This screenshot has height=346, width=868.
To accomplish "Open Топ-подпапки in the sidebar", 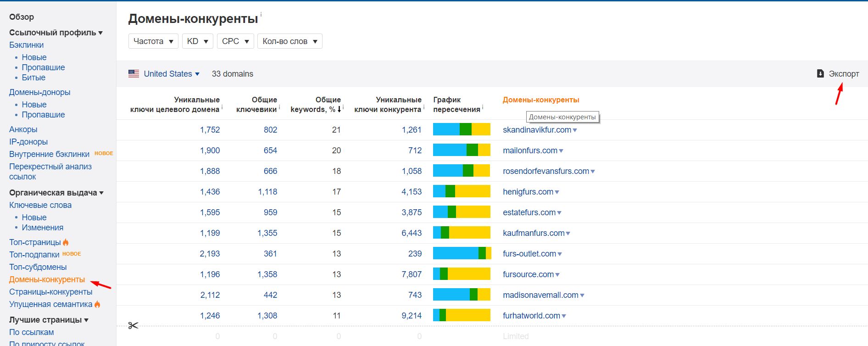I will click(34, 255).
